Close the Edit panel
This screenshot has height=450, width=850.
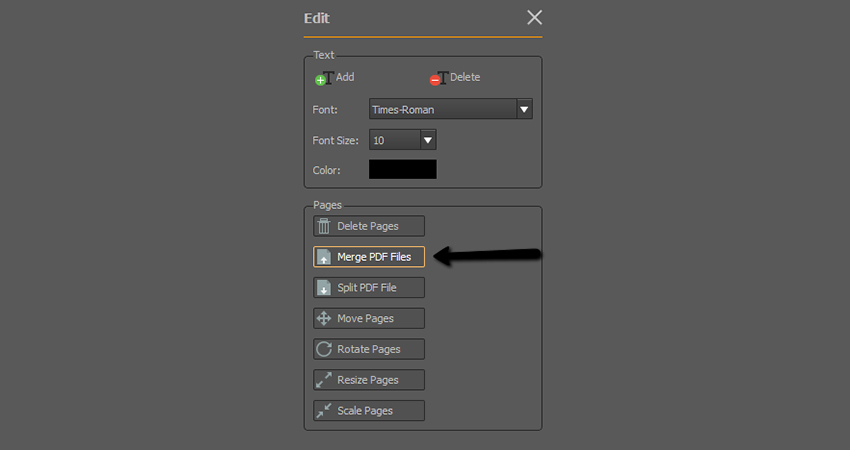coord(535,17)
